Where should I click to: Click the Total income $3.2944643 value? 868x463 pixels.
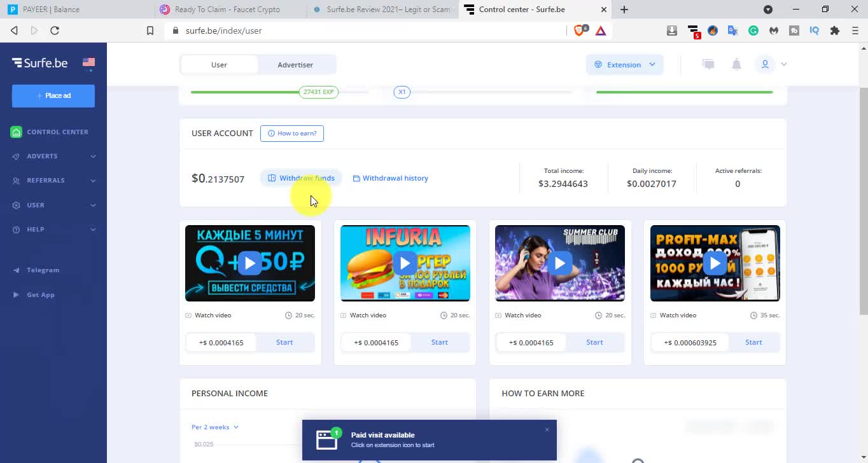tap(563, 184)
